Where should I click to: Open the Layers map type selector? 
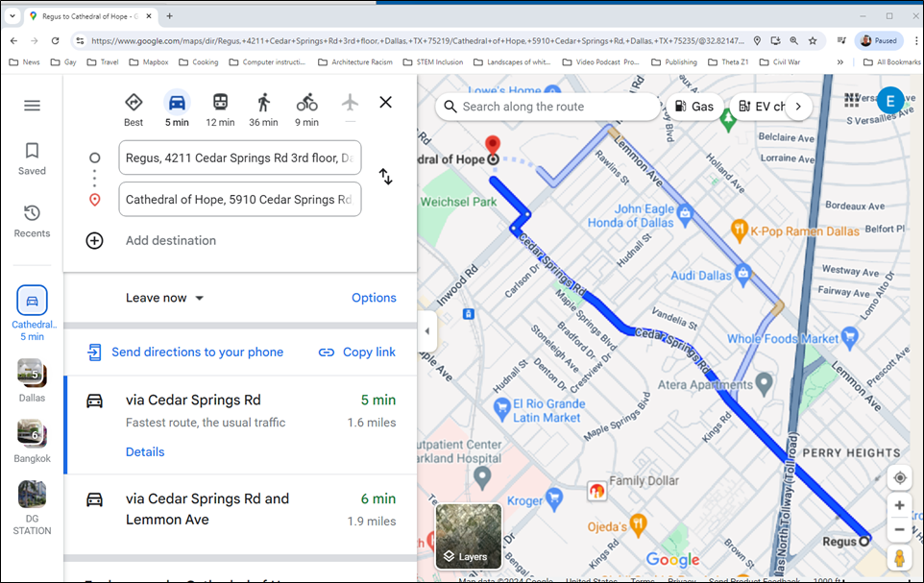click(x=469, y=537)
